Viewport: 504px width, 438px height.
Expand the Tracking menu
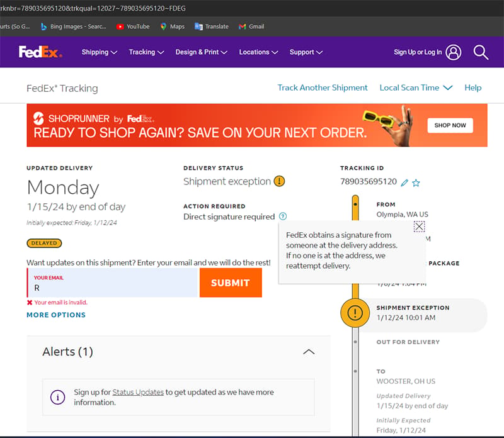pos(147,52)
